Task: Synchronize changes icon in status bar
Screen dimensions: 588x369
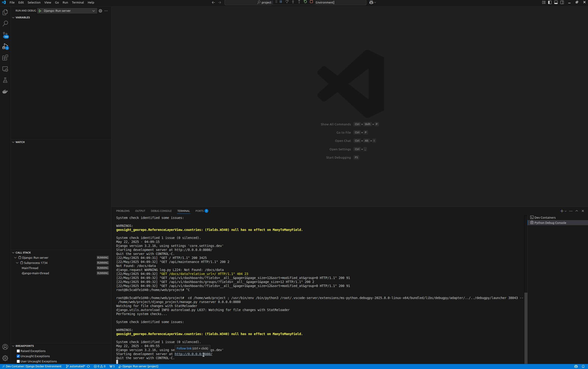Action: point(88,366)
